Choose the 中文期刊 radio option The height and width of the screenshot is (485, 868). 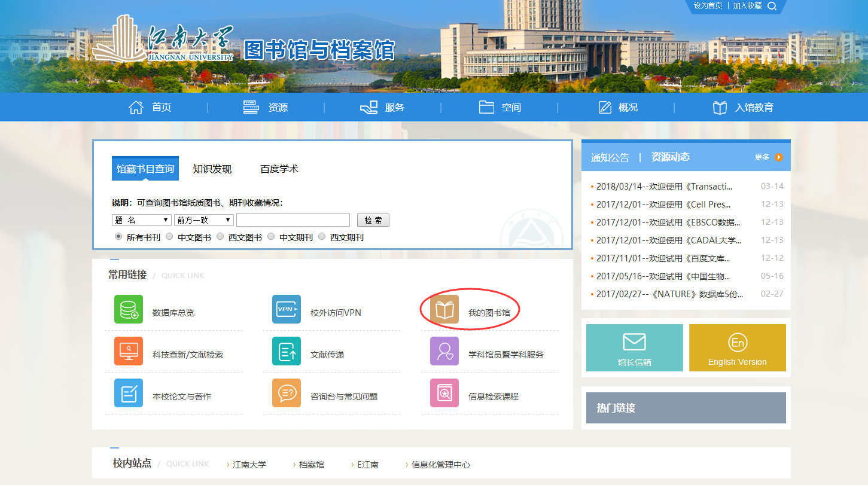(x=271, y=237)
